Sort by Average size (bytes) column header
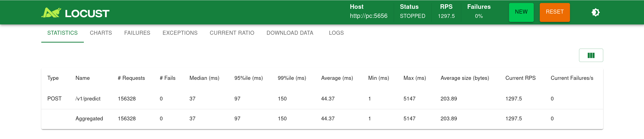 click(x=465, y=78)
